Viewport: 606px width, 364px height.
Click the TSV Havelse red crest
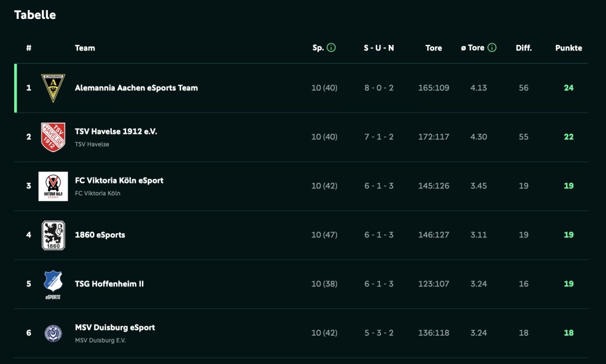(53, 137)
